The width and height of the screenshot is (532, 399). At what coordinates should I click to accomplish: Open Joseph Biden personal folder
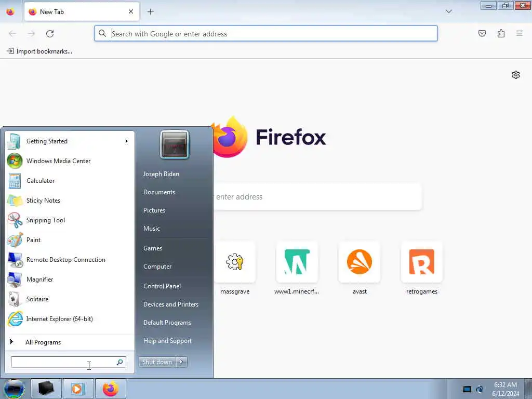click(161, 174)
